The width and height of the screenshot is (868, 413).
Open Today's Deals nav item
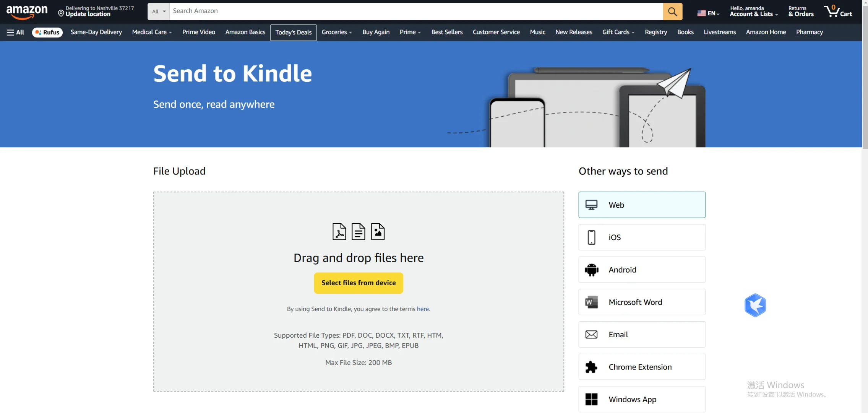[x=294, y=33]
